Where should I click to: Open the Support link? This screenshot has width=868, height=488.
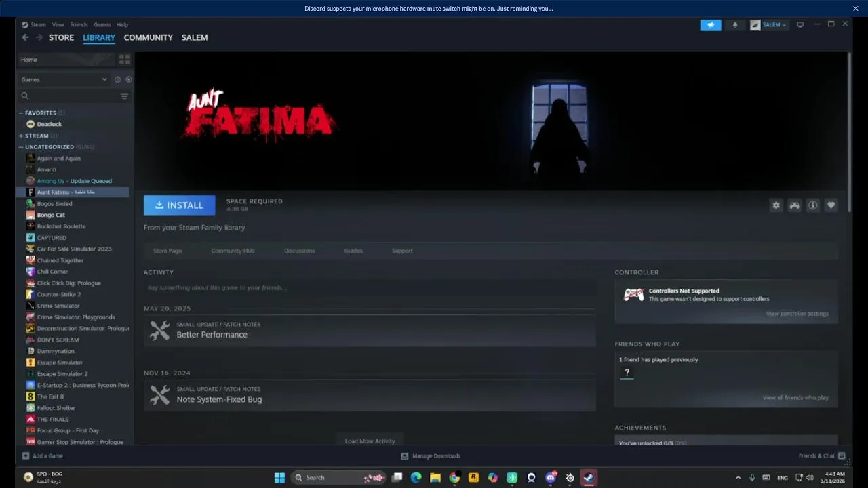402,251
